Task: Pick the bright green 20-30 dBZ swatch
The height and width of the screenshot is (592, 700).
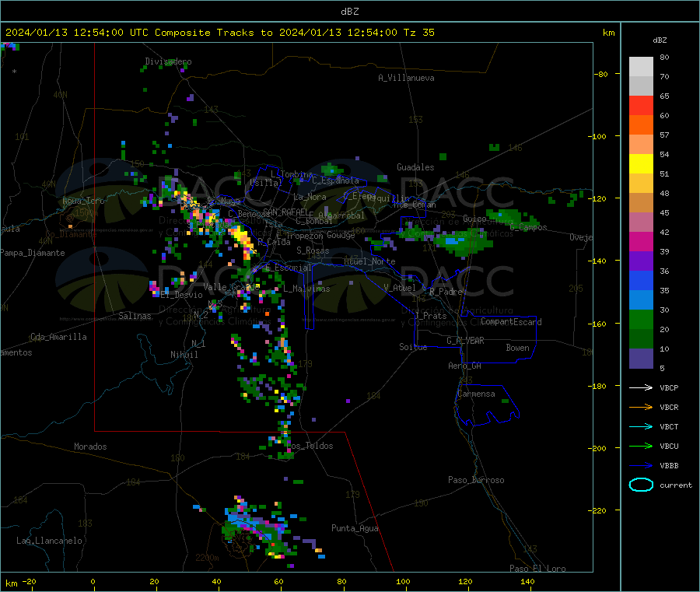Action: pos(641,319)
